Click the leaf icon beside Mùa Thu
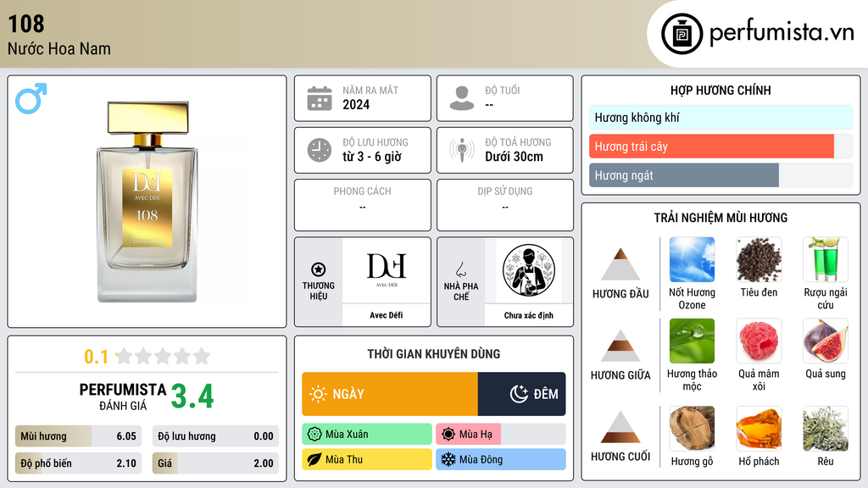The image size is (868, 488). (314, 460)
